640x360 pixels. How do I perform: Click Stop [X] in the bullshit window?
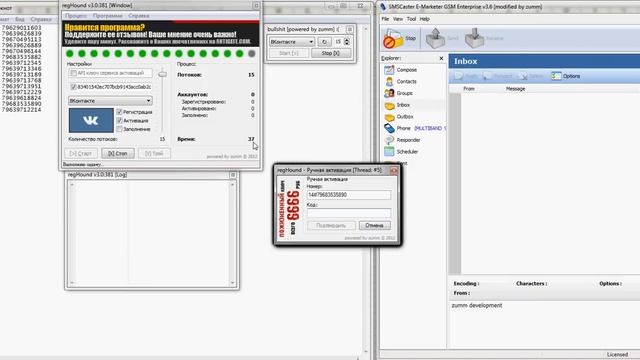point(331,53)
